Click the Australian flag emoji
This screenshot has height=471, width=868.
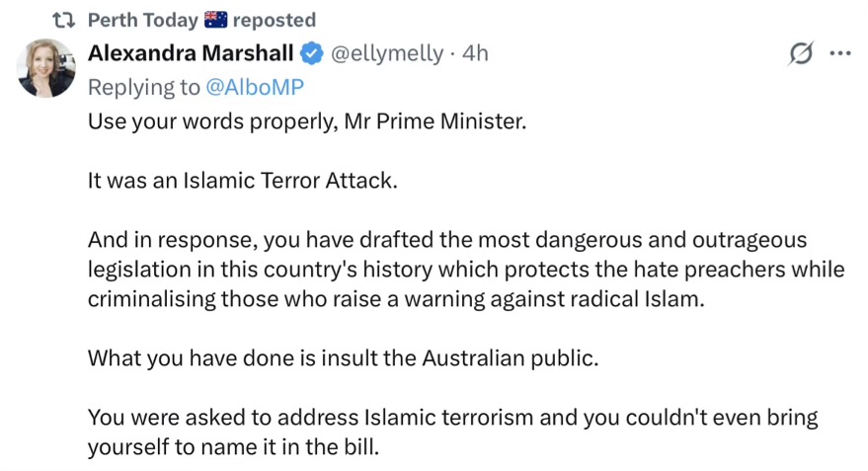coord(215,20)
